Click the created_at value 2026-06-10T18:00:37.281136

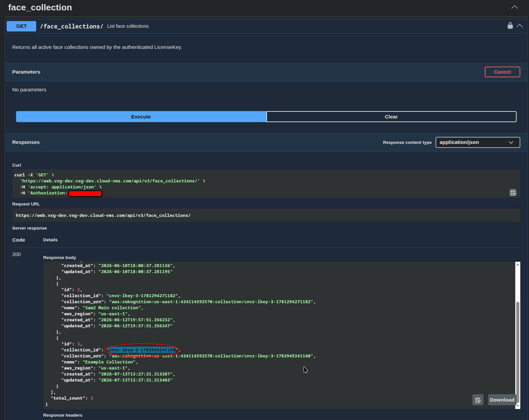136,266
